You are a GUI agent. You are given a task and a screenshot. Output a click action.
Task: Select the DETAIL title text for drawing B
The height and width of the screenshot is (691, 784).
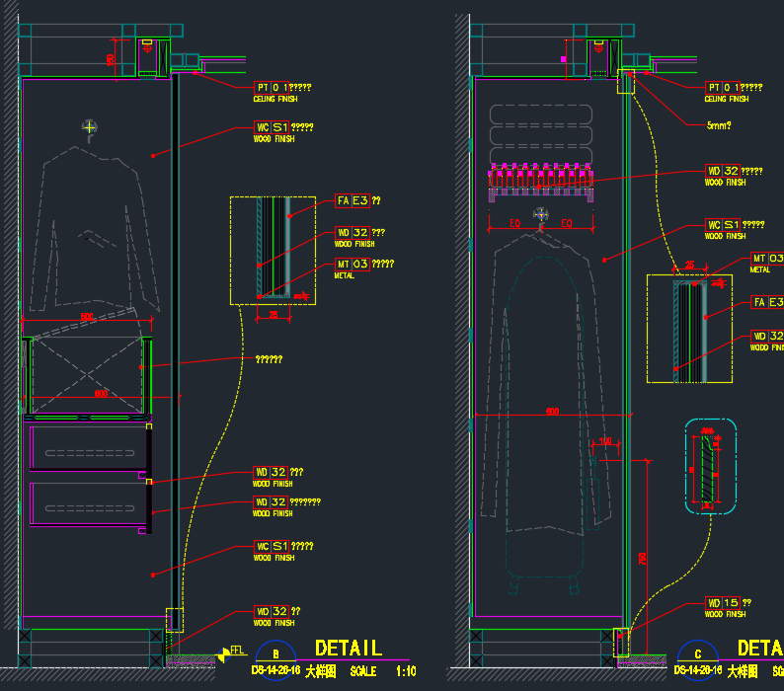(349, 648)
